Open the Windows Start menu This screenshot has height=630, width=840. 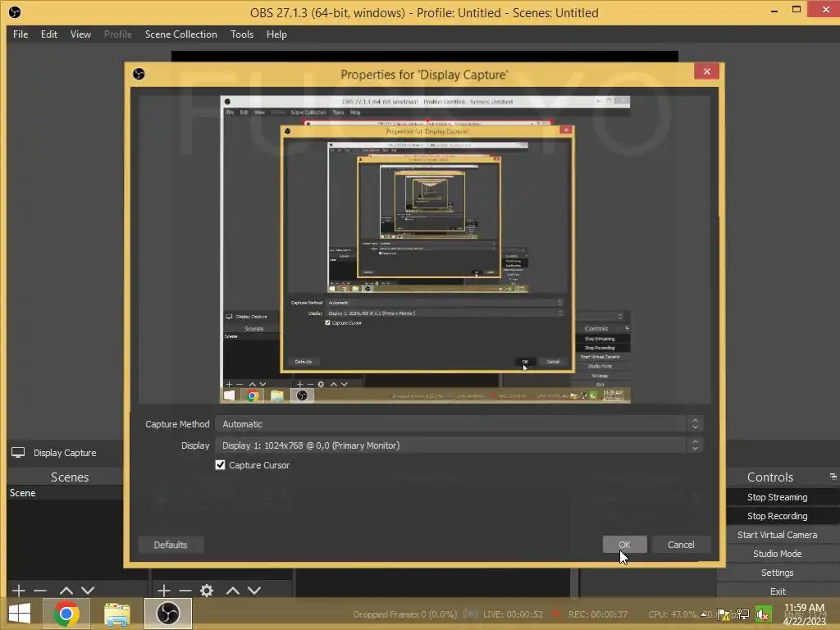pos(20,614)
